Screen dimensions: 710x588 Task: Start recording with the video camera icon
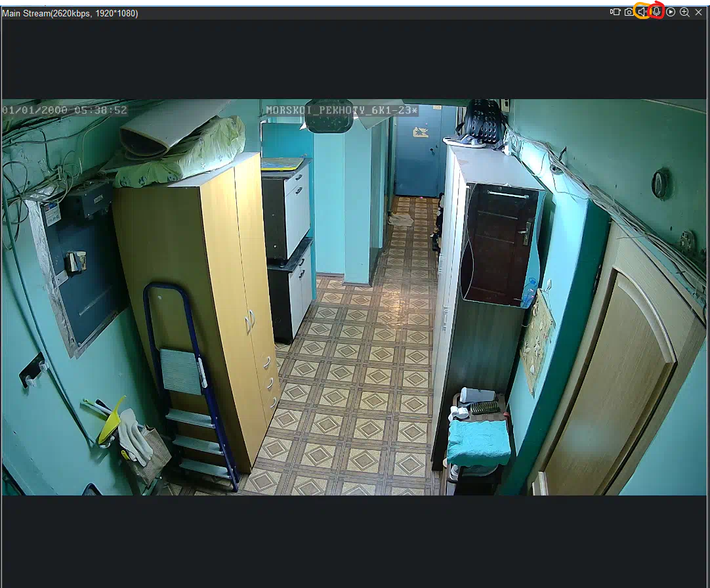click(x=615, y=12)
